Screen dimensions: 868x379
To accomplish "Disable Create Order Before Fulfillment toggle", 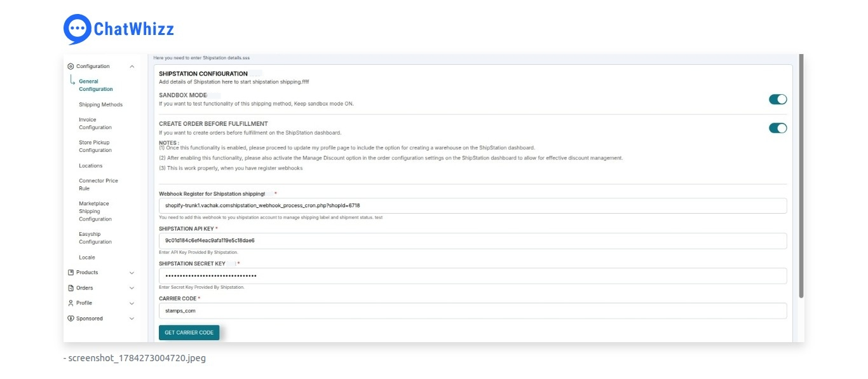I will click(x=778, y=128).
